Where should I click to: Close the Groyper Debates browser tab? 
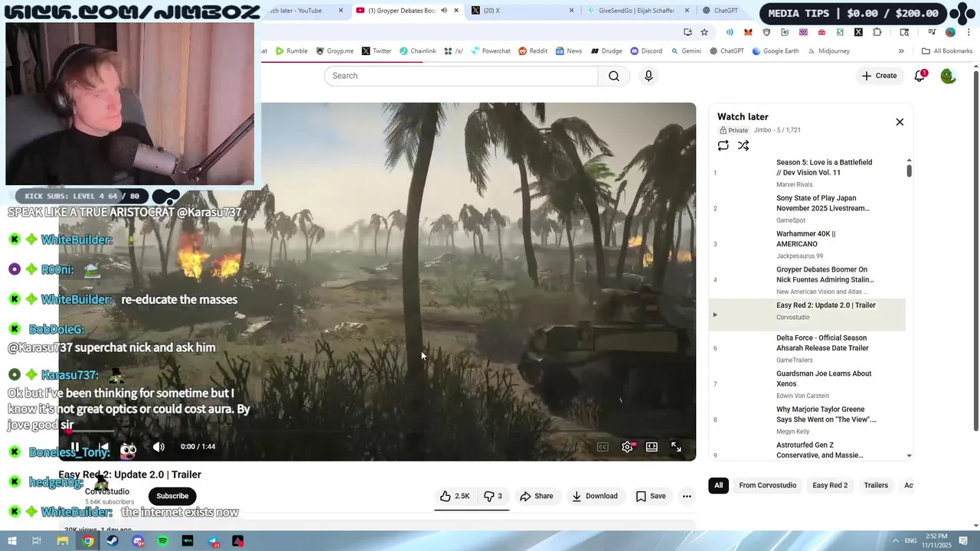456,11
